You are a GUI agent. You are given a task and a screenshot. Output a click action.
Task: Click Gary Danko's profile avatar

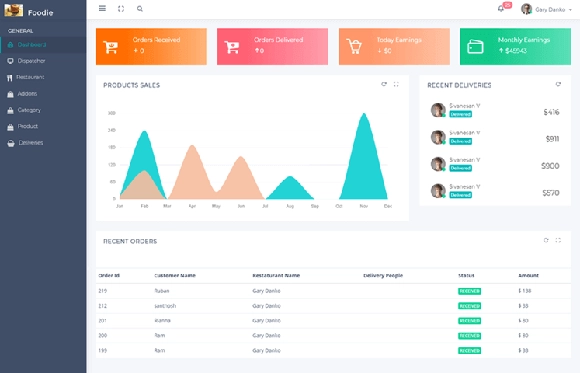pyautogui.click(x=526, y=9)
